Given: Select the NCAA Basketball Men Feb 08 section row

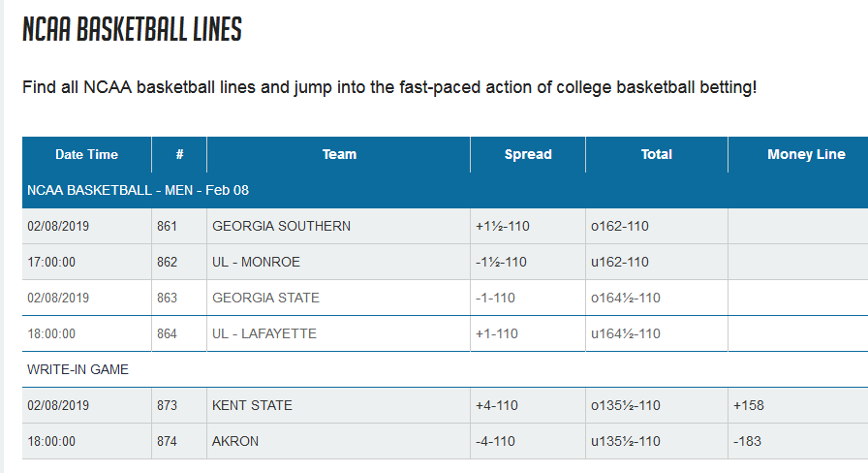Looking at the screenshot, I should [x=139, y=190].
